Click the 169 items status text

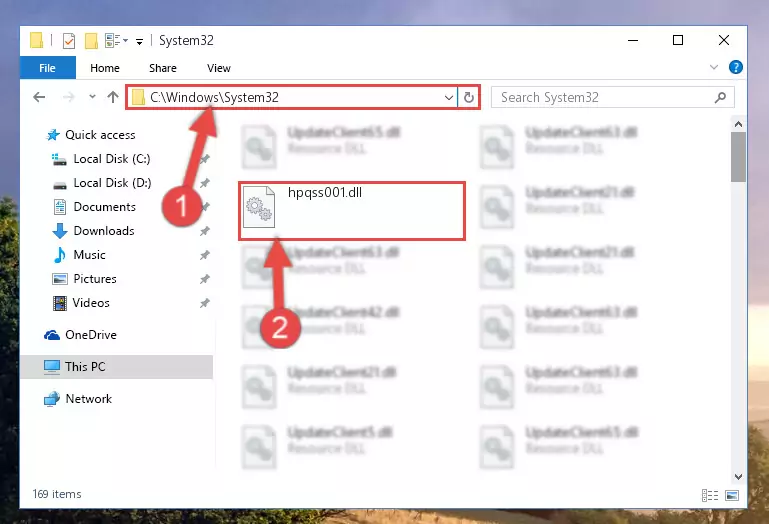(57, 494)
